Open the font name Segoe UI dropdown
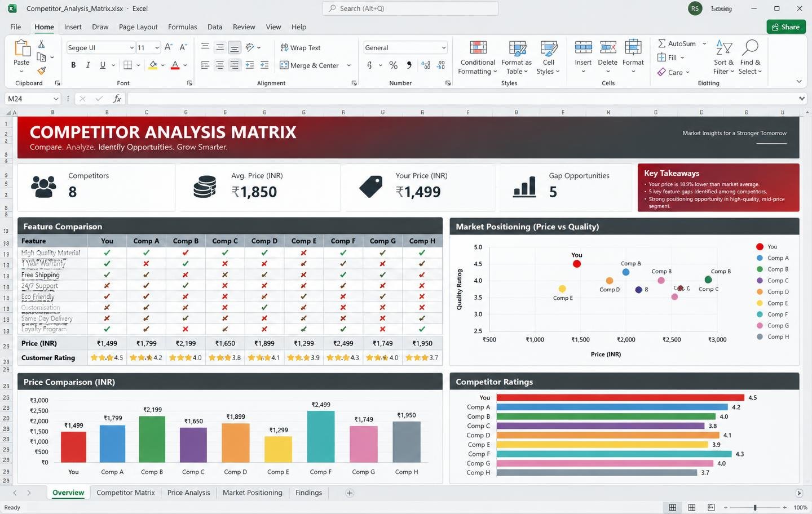 coord(132,48)
